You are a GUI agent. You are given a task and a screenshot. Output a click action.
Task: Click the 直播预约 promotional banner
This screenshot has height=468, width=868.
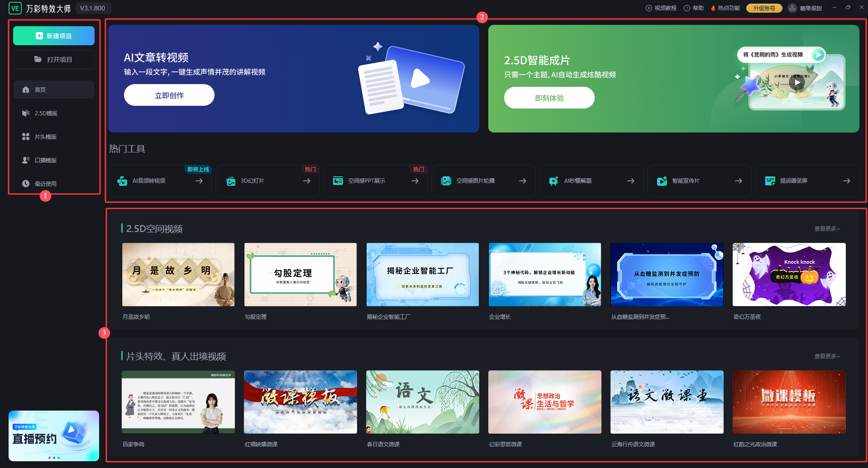54,435
